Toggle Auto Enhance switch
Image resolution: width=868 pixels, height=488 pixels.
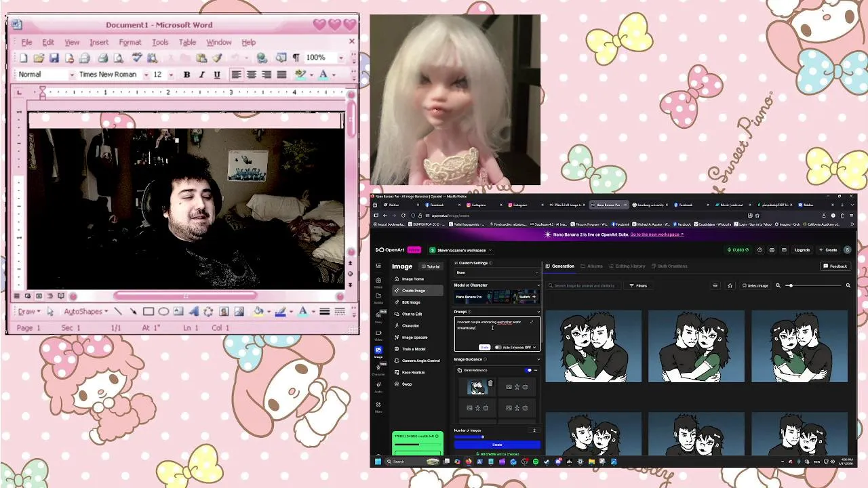[x=498, y=347]
